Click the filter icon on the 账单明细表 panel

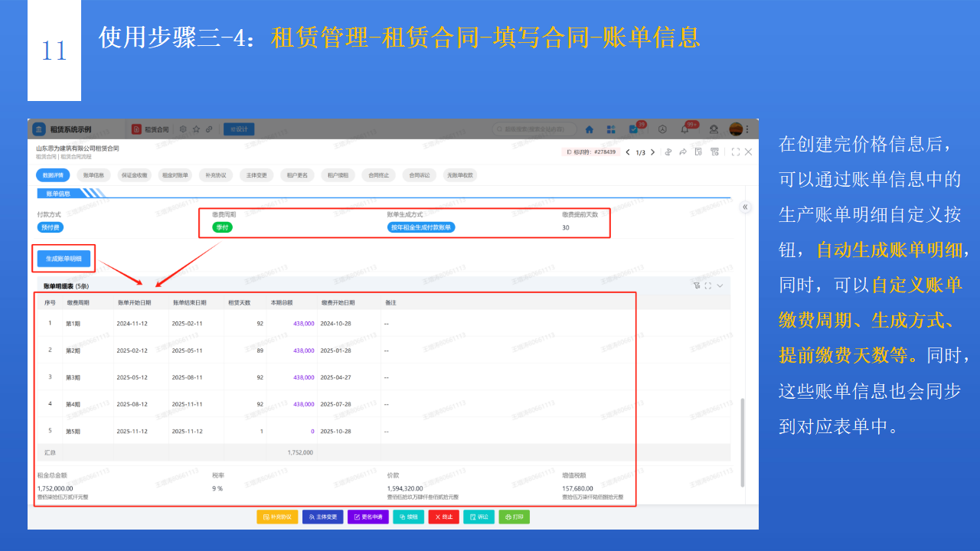(x=697, y=285)
